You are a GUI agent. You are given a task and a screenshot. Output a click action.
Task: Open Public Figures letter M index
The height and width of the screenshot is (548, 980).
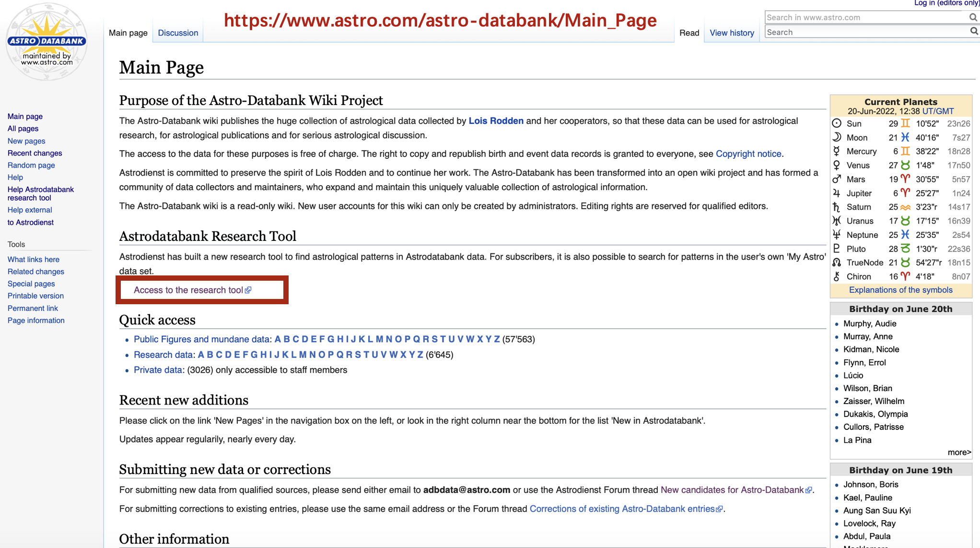(x=379, y=339)
